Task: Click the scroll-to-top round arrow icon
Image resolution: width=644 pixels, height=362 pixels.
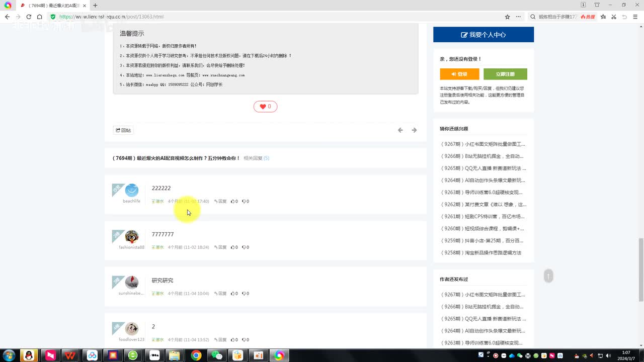Action: 548,276
